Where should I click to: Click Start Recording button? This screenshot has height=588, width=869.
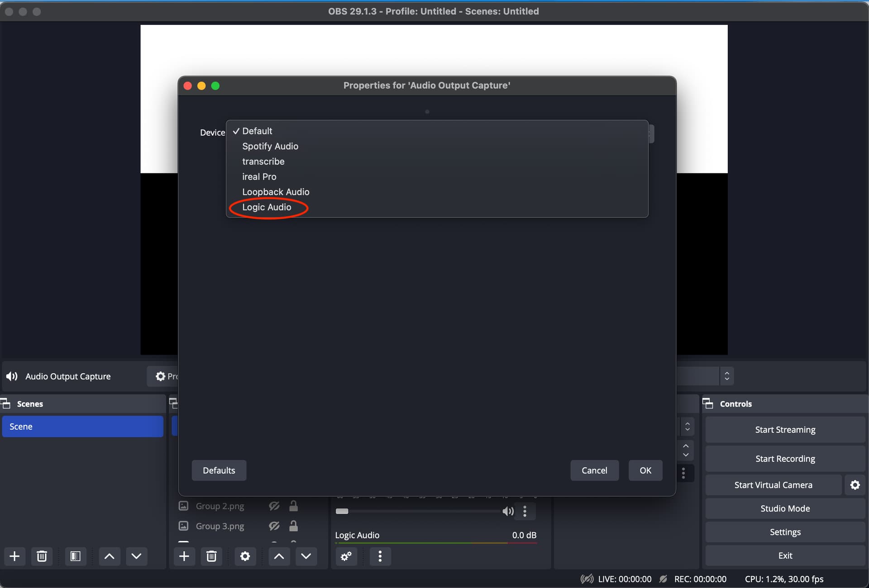(785, 459)
